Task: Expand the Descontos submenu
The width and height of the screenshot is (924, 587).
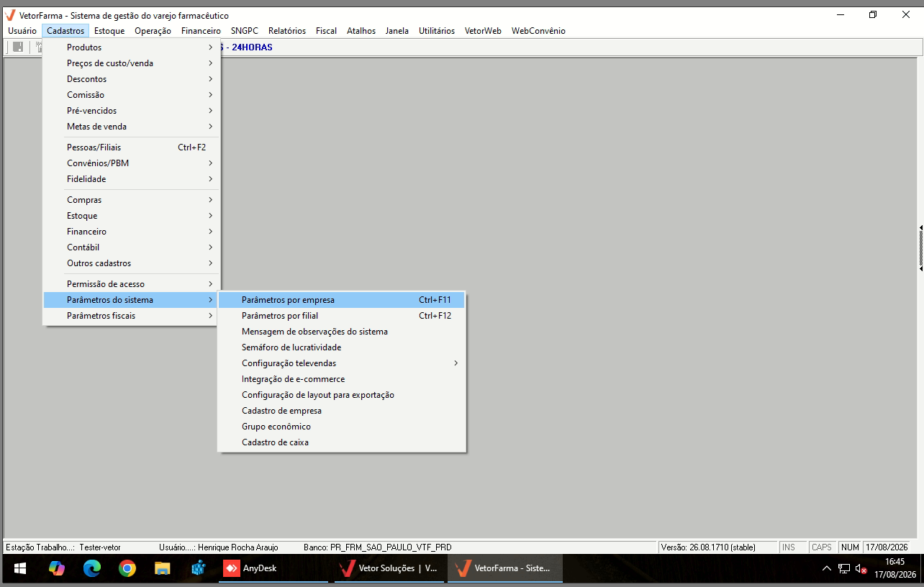Action: click(x=132, y=79)
